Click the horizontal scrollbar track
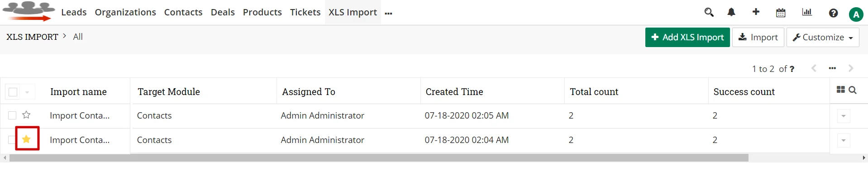The width and height of the screenshot is (868, 181). (806, 158)
